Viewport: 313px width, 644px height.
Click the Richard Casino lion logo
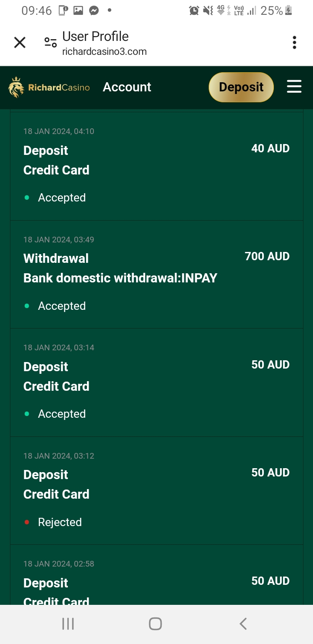click(17, 87)
